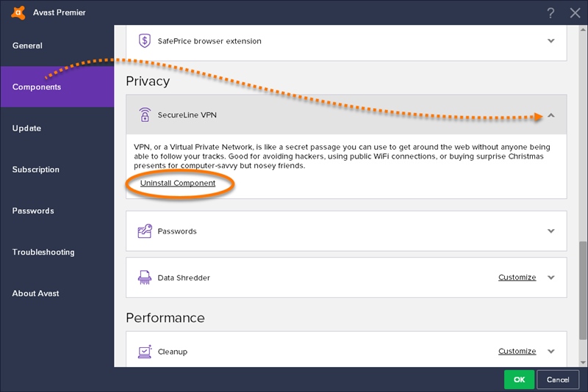Click the scrollbar down arrow
Screen dimensions: 588x392
click(583, 363)
